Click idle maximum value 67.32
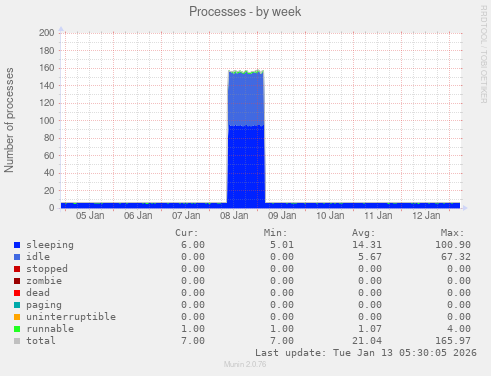Image resolution: width=491 pixels, height=376 pixels. point(456,257)
